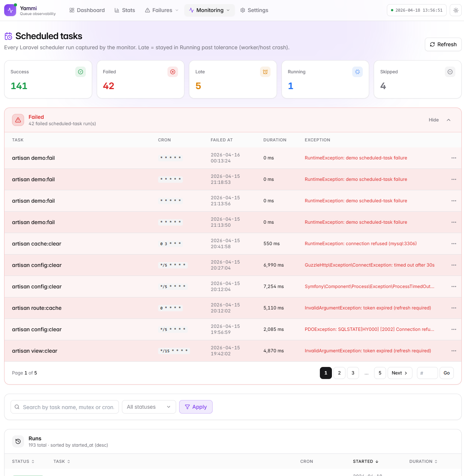Click the connection refused mysql:3306 exception

pyautogui.click(x=361, y=244)
